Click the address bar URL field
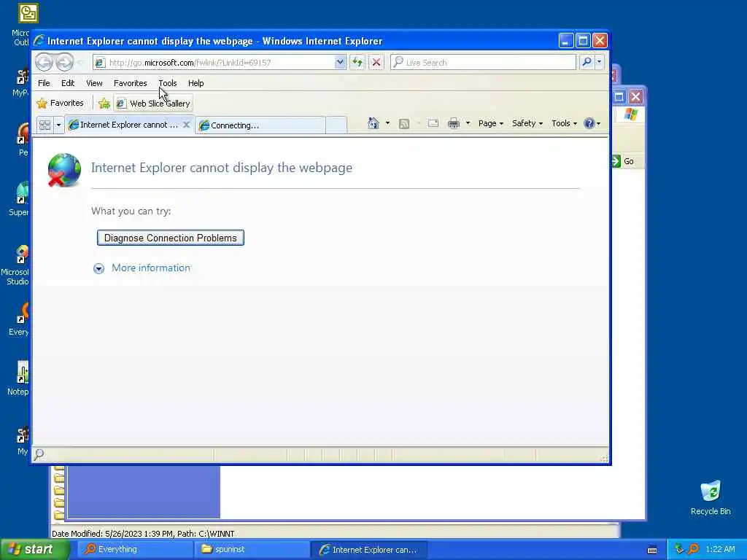747x560 pixels. pyautogui.click(x=220, y=63)
